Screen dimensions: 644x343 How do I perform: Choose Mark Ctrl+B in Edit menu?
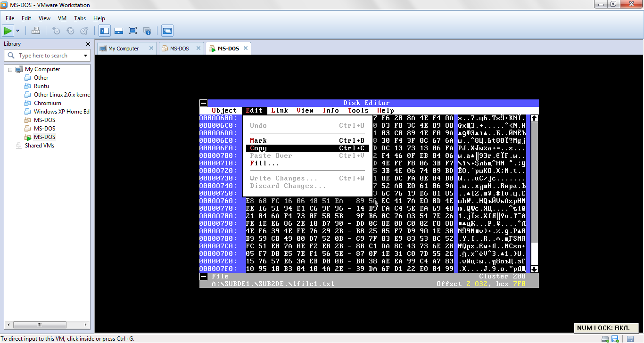coord(307,141)
